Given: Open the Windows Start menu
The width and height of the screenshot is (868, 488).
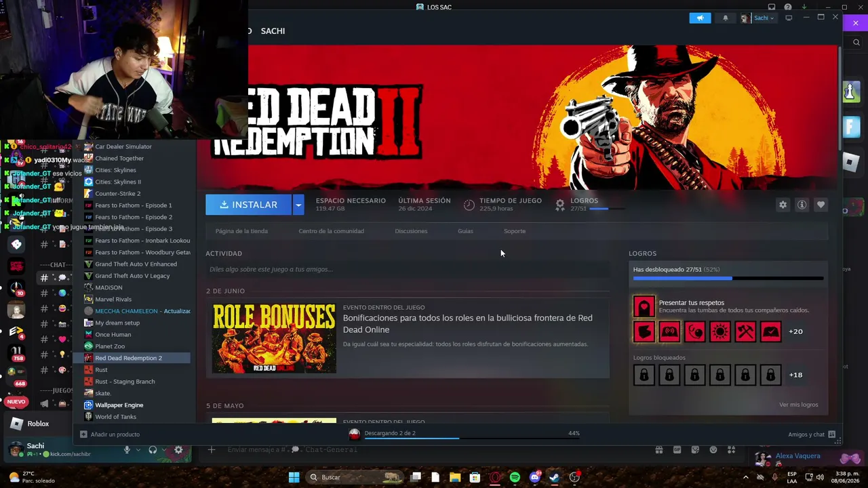Looking at the screenshot, I should pos(294,477).
